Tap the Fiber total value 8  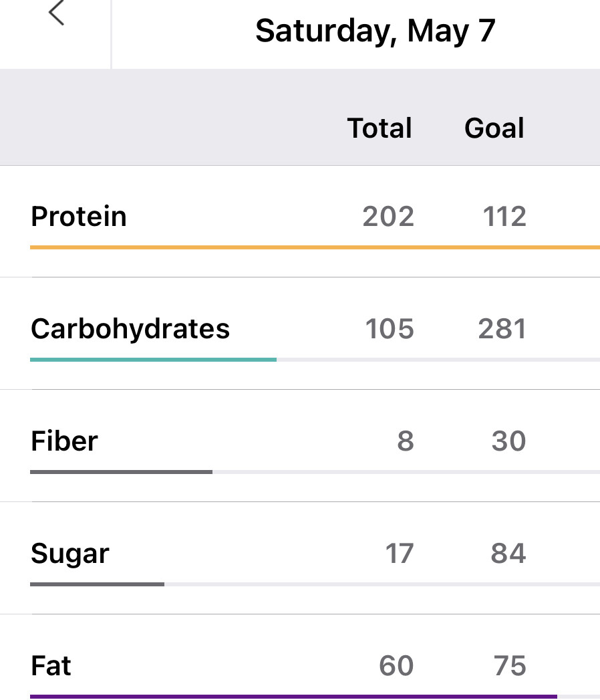pyautogui.click(x=405, y=441)
